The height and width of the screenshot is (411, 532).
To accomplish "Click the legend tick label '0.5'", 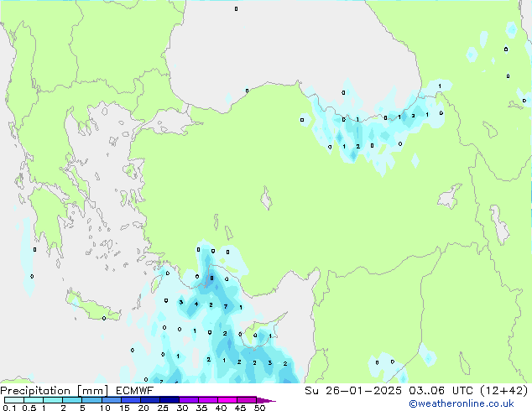I will 29,408.
